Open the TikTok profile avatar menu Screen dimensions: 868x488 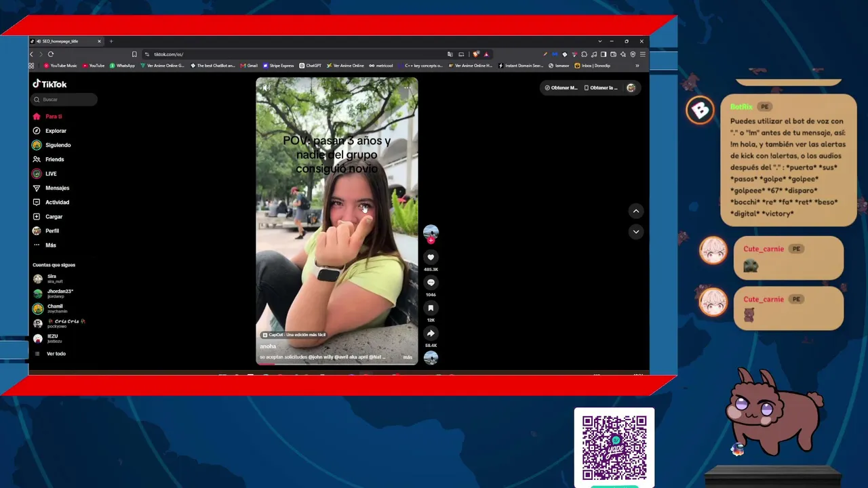631,87
